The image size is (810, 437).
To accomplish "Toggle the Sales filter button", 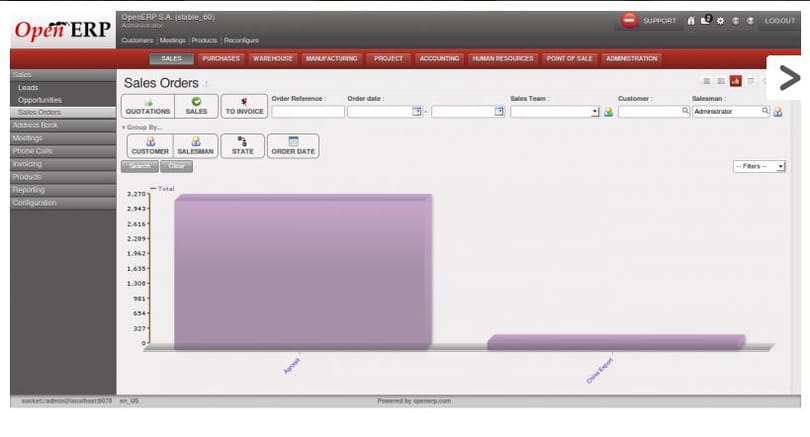I will (x=196, y=106).
